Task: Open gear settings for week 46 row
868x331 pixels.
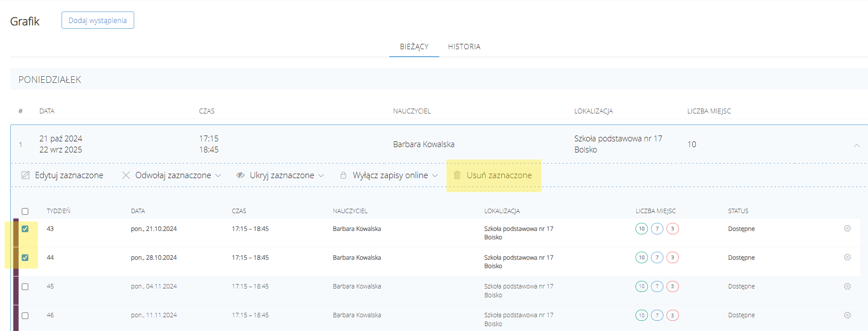Action: click(x=847, y=315)
